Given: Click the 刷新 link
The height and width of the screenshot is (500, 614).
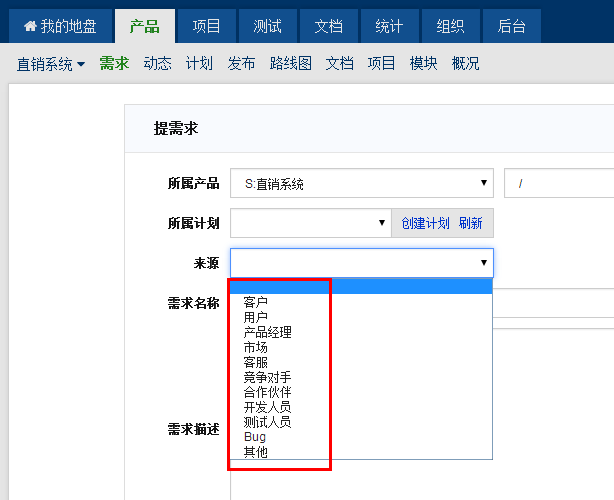Looking at the screenshot, I should tap(471, 223).
